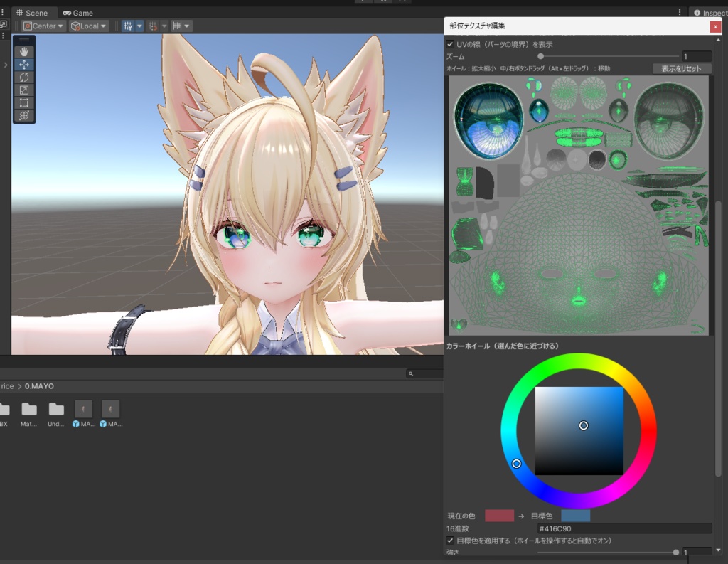
Task: Click the grid visibility ruler icon
Action: click(x=177, y=26)
